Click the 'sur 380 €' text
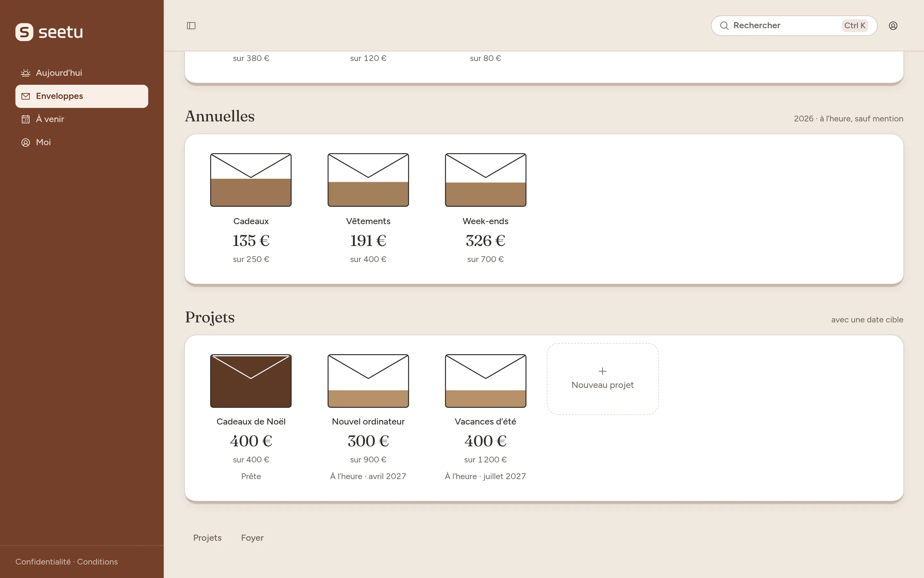Viewport: 924px width, 578px height. click(x=251, y=58)
